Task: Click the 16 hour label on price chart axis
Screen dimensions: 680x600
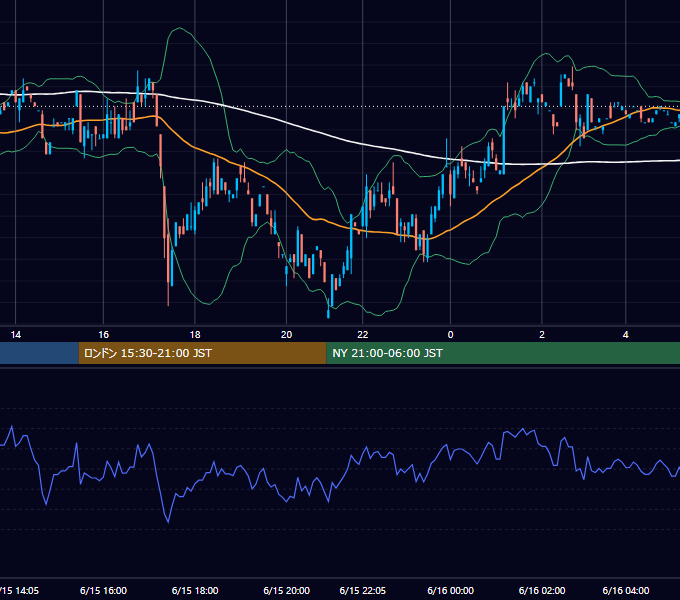Action: [x=103, y=335]
